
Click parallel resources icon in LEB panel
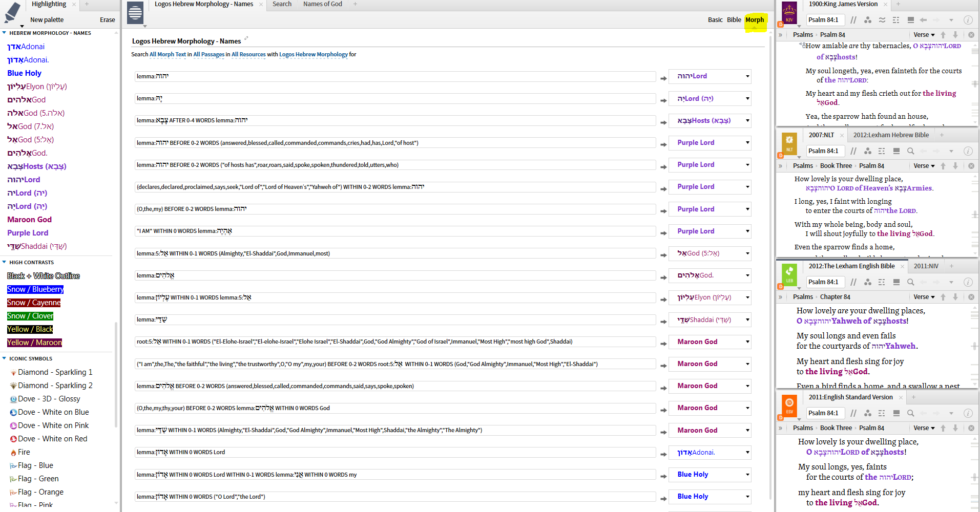coord(853,282)
